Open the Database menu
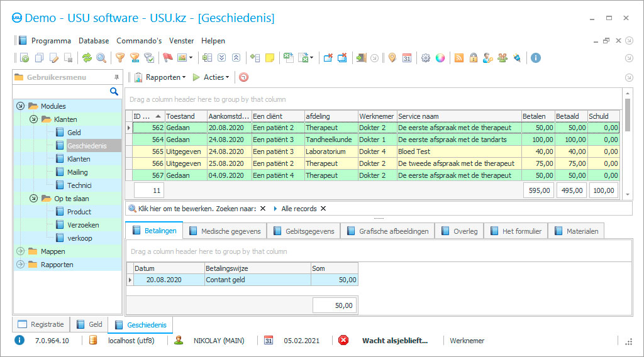Screen dimensions: 644x357 (x=94, y=41)
